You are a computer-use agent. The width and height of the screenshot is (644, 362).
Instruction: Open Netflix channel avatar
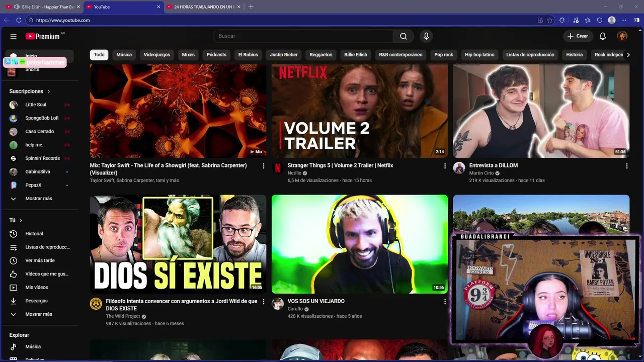click(278, 168)
